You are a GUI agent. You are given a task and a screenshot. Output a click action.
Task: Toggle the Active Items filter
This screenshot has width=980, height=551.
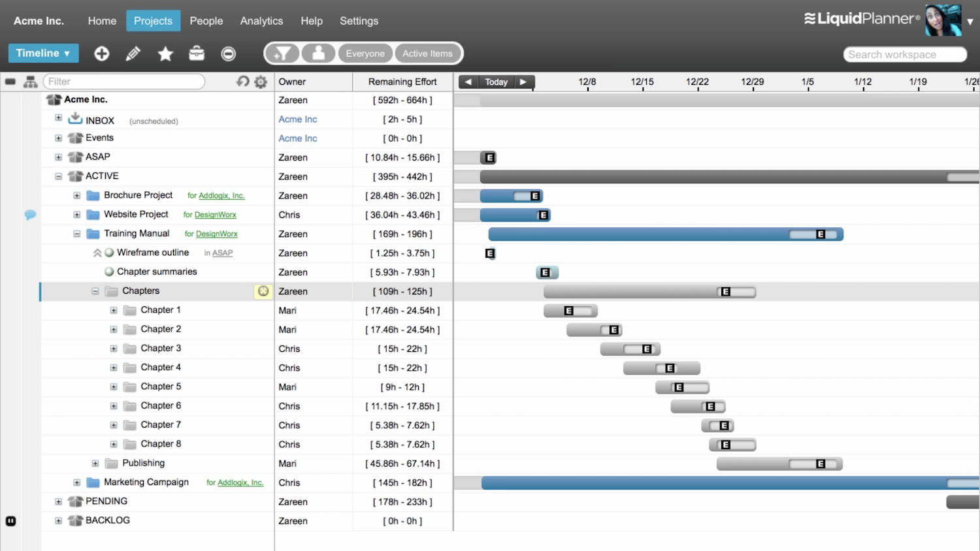pyautogui.click(x=428, y=53)
